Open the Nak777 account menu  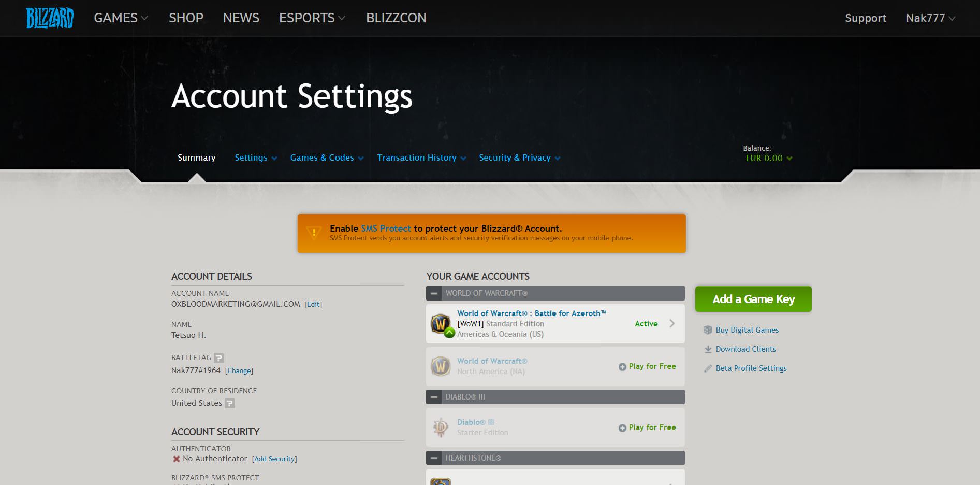[930, 18]
